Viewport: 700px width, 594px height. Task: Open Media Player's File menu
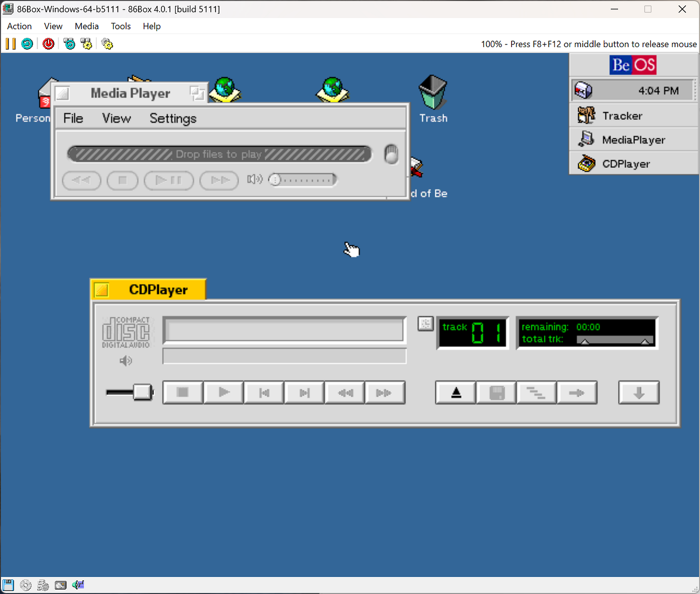click(73, 118)
